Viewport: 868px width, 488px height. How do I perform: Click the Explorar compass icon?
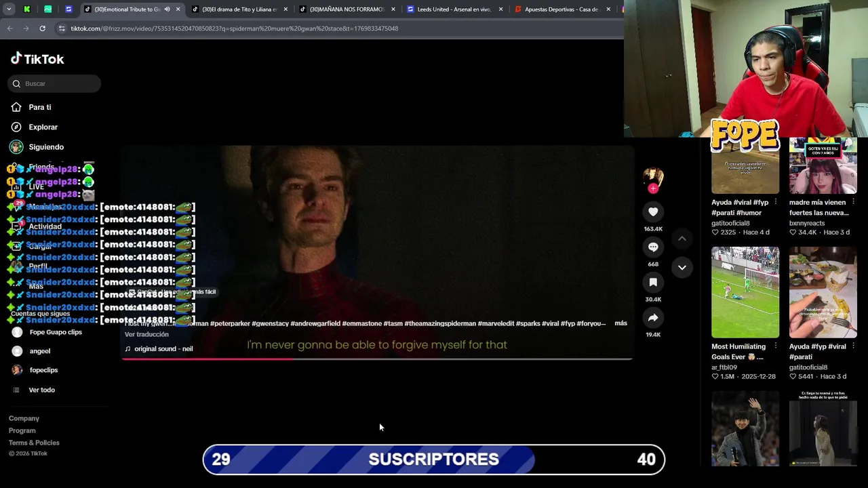(16, 127)
